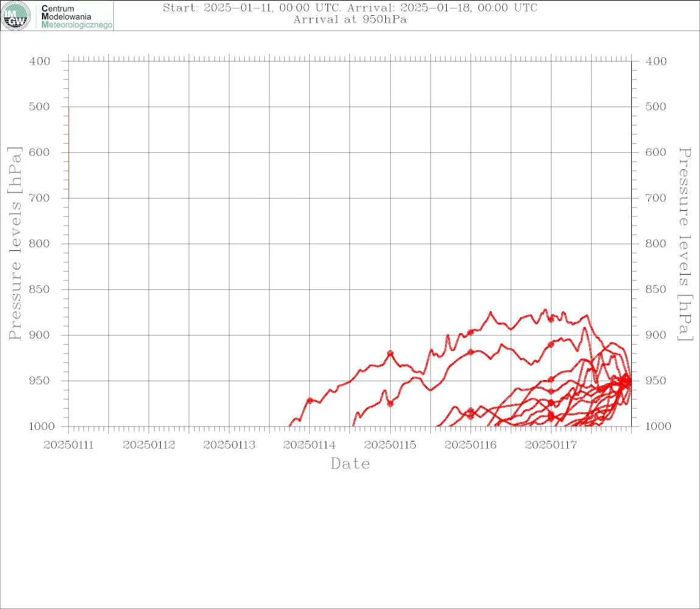Click the left axis 500 label

[x=40, y=107]
